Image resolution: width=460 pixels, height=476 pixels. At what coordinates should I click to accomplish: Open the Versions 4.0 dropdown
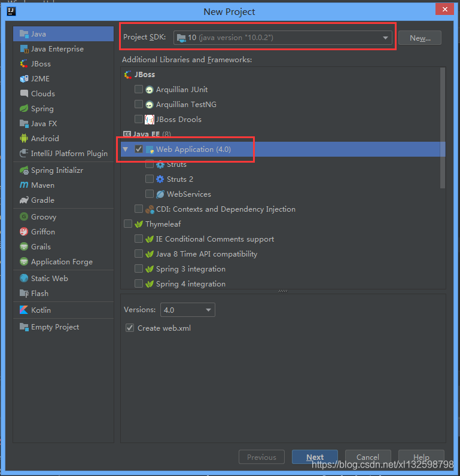tap(188, 310)
